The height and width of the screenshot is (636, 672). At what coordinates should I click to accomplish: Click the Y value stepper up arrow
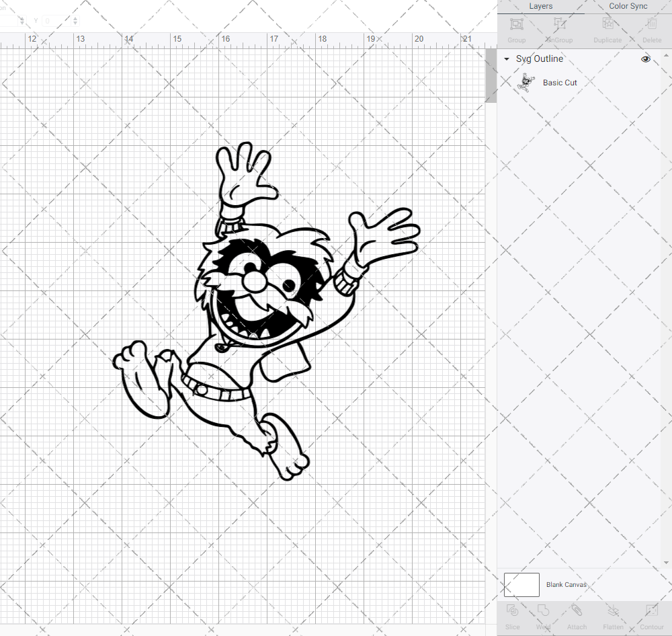click(x=74, y=17)
